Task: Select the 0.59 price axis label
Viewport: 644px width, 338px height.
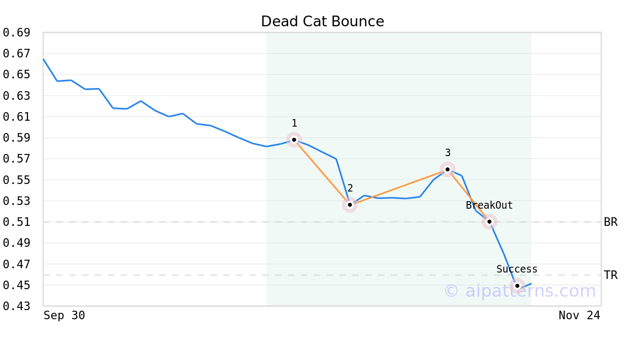Action: [16, 138]
